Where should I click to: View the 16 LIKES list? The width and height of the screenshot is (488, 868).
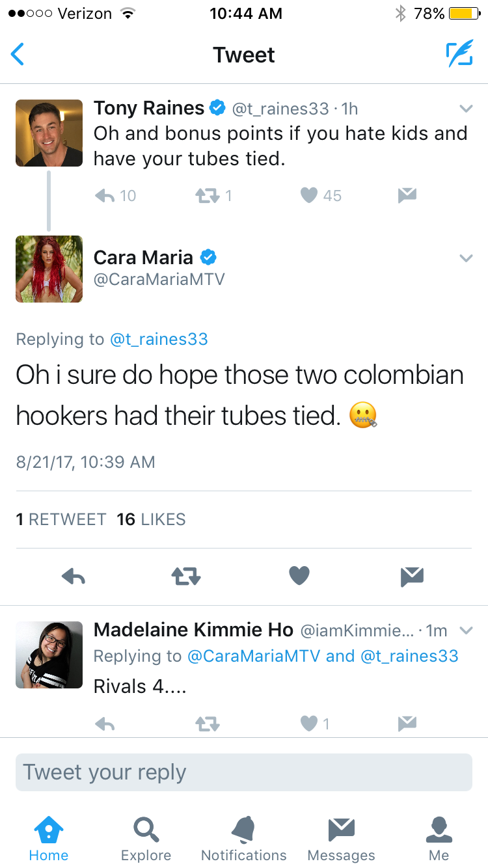pyautogui.click(x=151, y=519)
